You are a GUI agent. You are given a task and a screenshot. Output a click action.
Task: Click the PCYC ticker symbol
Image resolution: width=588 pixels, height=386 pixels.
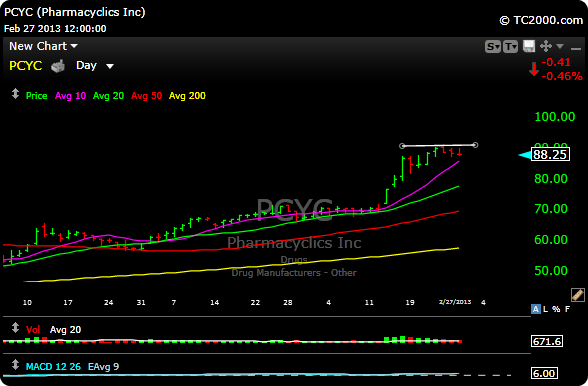pyautogui.click(x=26, y=66)
